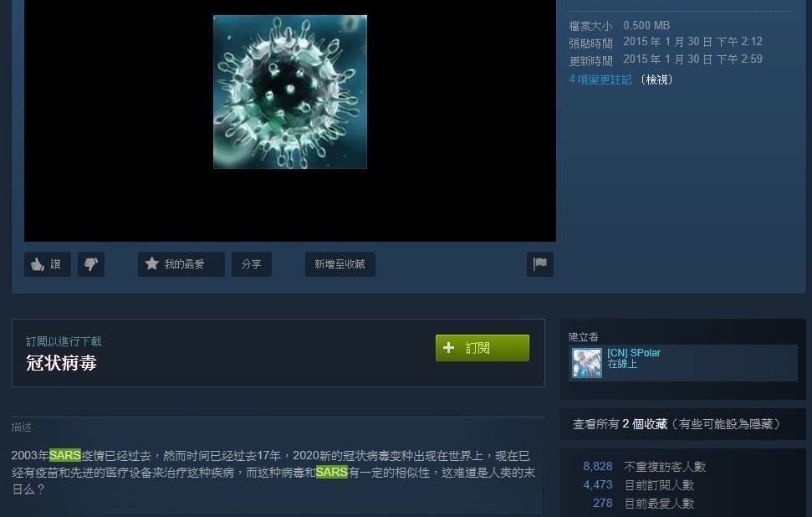The width and height of the screenshot is (812, 517).
Task: Click the thumbs-up 讚 button
Action: [x=47, y=264]
